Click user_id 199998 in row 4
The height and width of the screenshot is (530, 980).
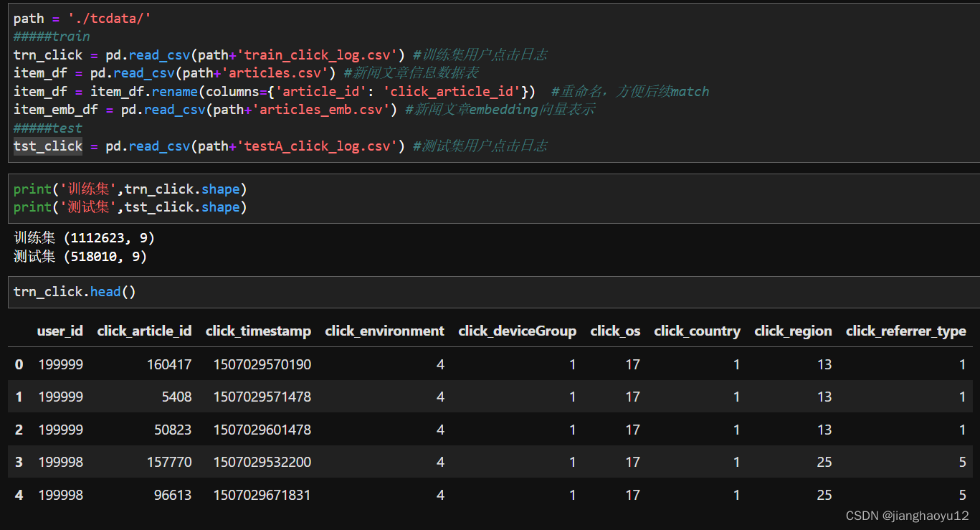(61, 495)
